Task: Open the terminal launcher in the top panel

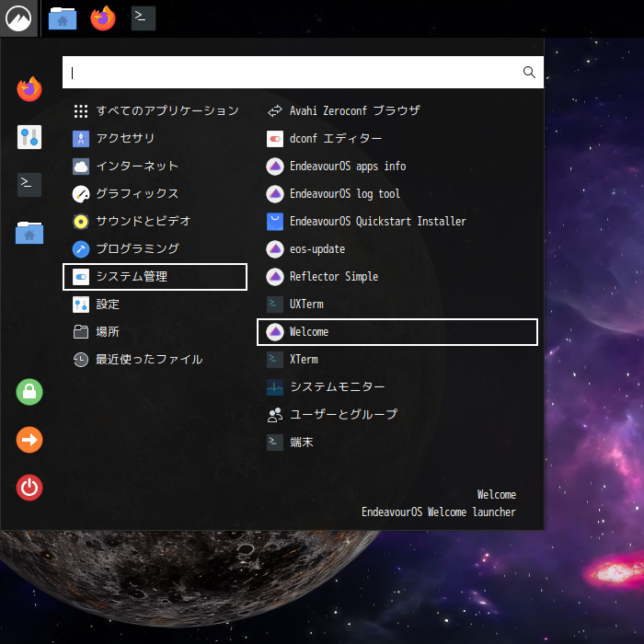Action: point(144,18)
